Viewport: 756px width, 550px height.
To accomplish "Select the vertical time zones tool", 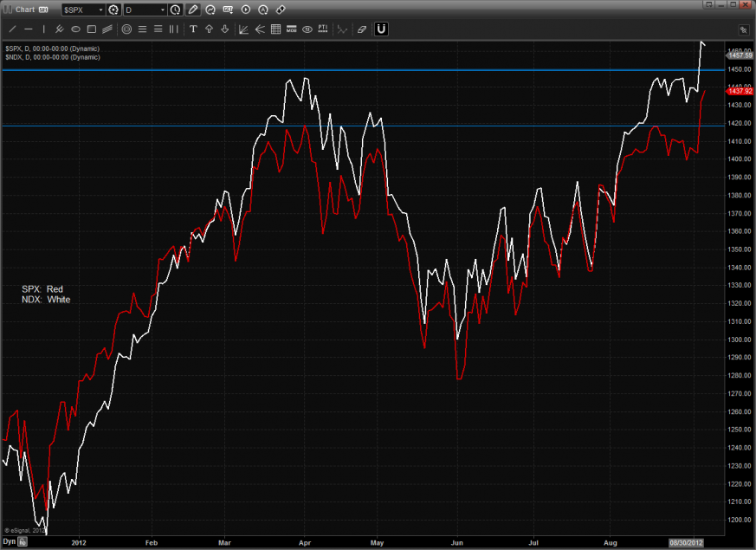I will click(173, 29).
